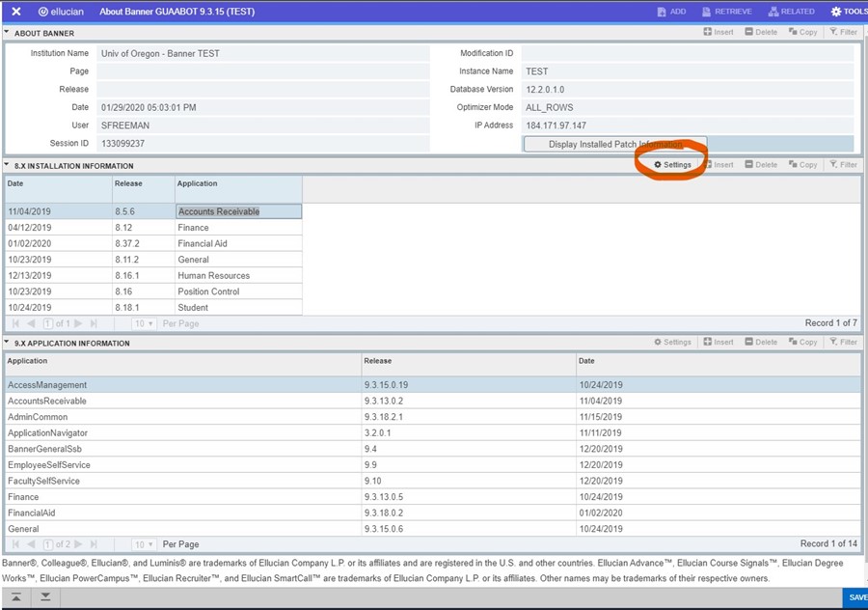
Task: Go to next page in 8.X pagination
Action: 78,323
